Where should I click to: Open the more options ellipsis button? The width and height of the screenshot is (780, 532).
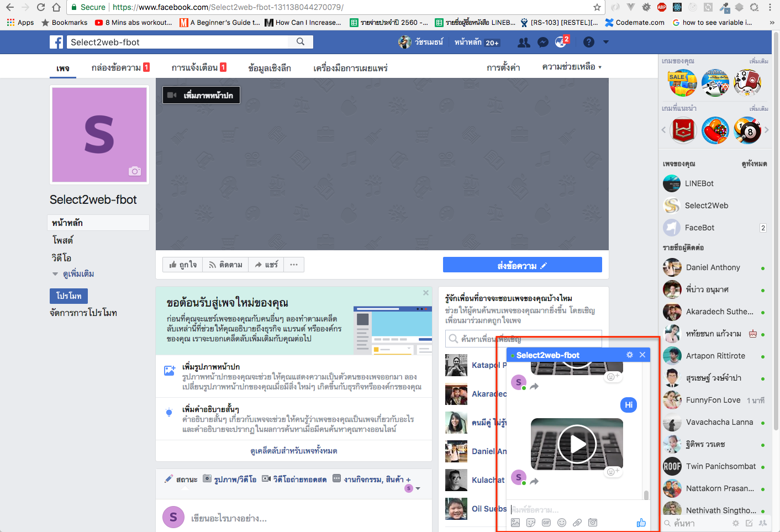click(294, 265)
